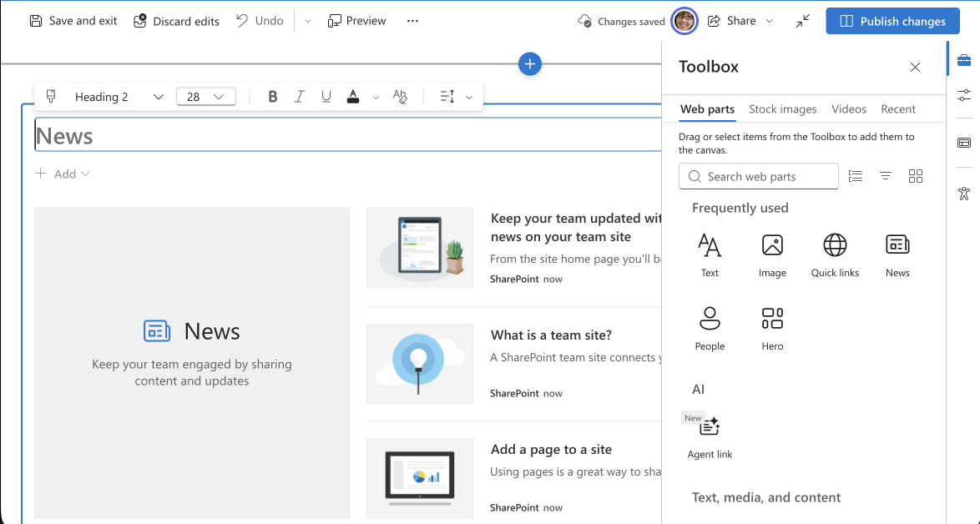Open the font size 28 dropdown

click(x=205, y=96)
